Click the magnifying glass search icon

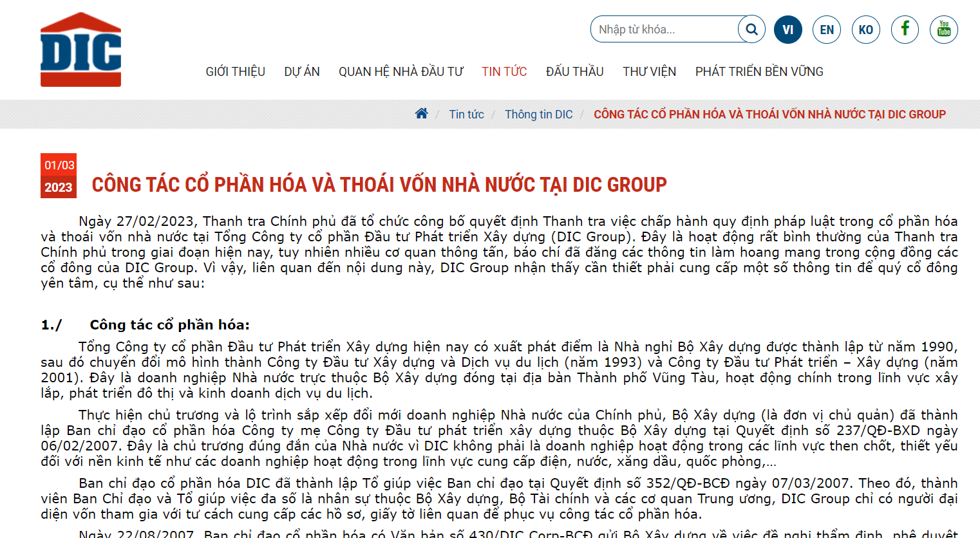tap(751, 30)
